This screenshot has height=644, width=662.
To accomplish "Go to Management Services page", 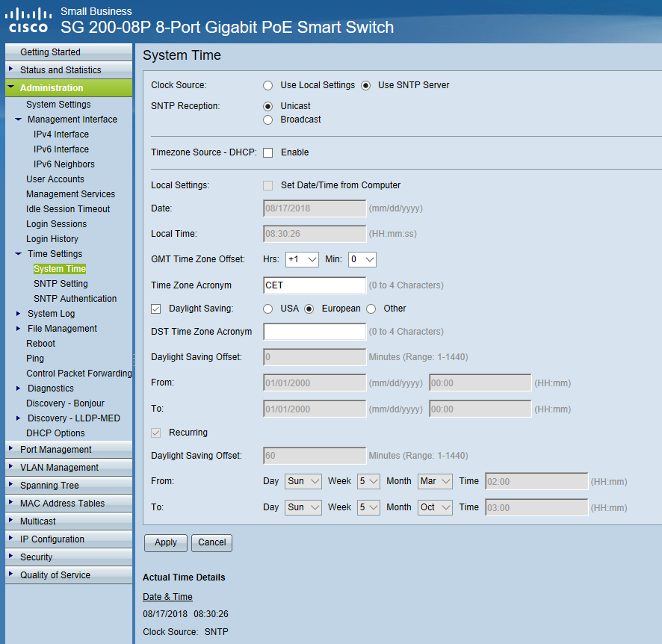I will pyautogui.click(x=70, y=194).
